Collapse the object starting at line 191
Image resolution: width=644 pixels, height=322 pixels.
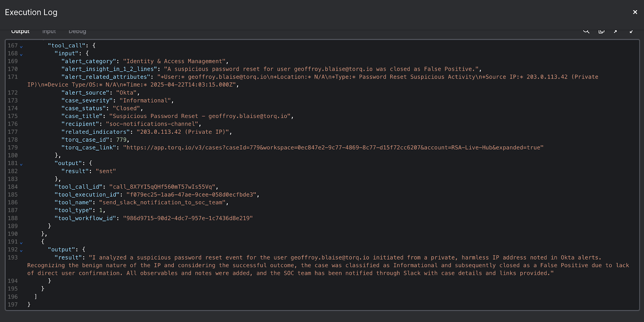[21, 242]
